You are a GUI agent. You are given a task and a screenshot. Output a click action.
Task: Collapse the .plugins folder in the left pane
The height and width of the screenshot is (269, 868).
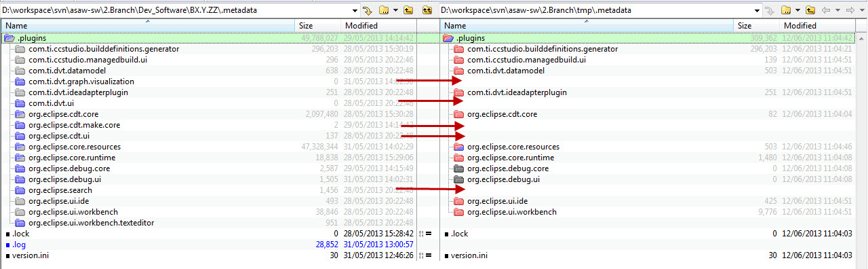(x=9, y=38)
